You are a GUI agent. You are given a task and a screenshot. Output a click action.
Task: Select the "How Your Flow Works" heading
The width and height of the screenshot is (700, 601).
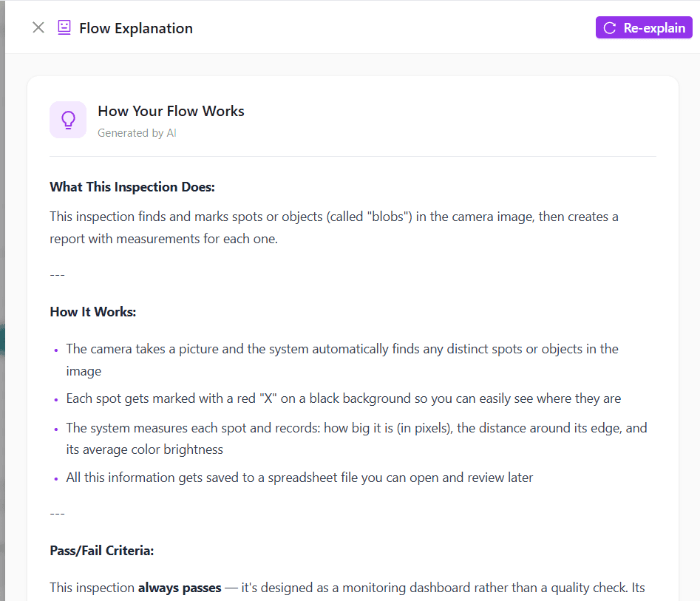pos(171,111)
